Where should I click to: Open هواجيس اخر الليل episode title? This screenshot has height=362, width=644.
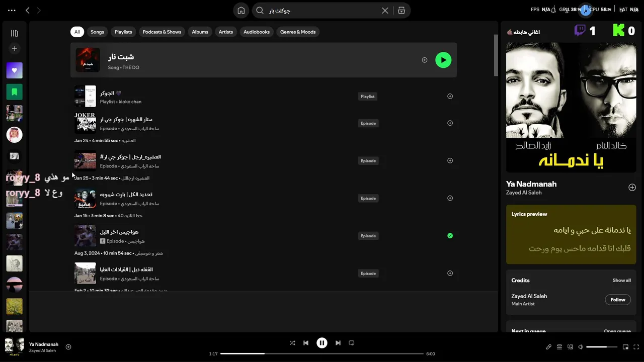click(x=119, y=232)
